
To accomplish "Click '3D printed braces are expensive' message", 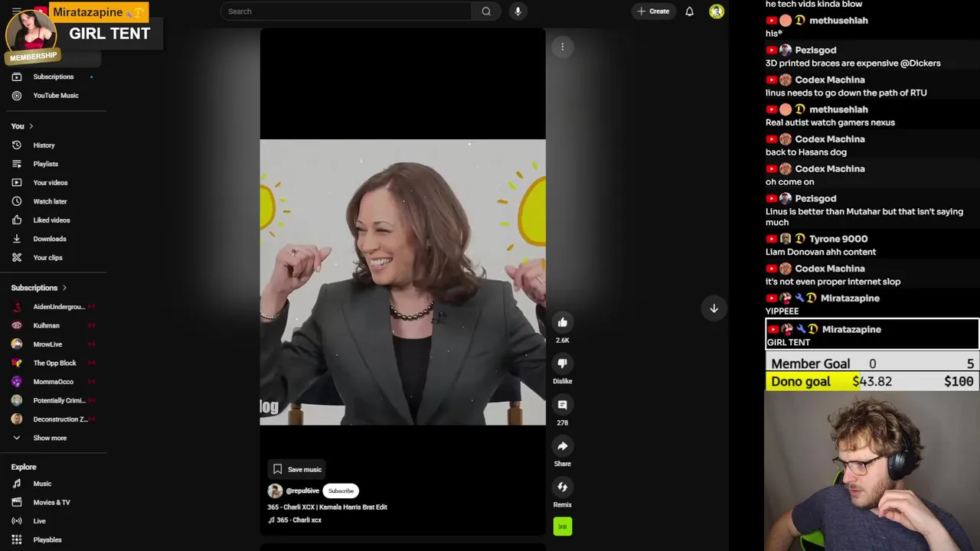I will [x=853, y=64].
